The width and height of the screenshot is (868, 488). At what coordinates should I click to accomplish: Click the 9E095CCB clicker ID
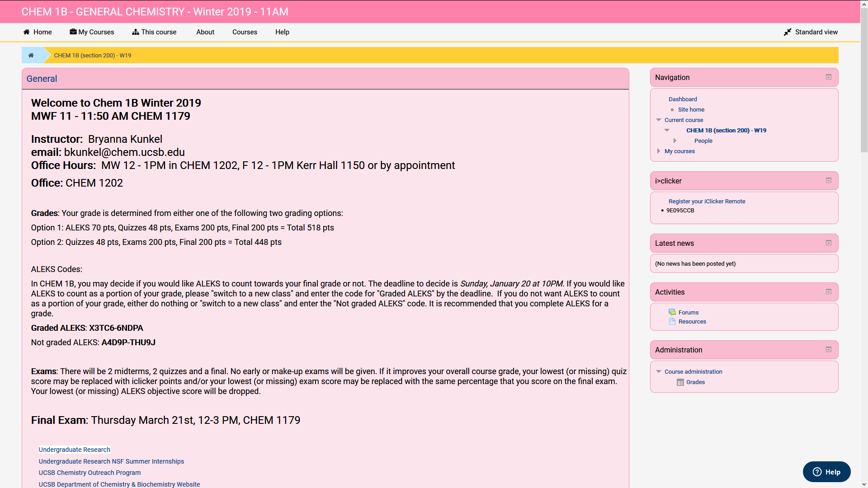click(x=680, y=211)
